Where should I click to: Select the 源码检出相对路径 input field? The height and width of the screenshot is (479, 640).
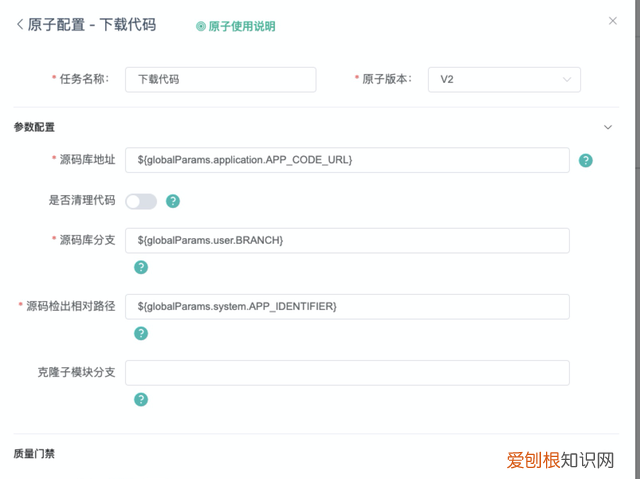click(347, 306)
